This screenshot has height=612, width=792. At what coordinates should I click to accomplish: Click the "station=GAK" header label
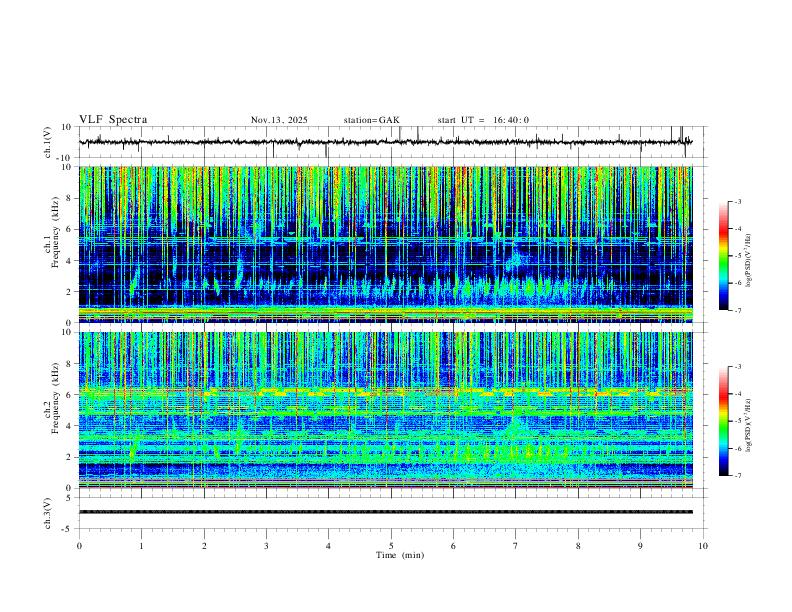(x=371, y=120)
